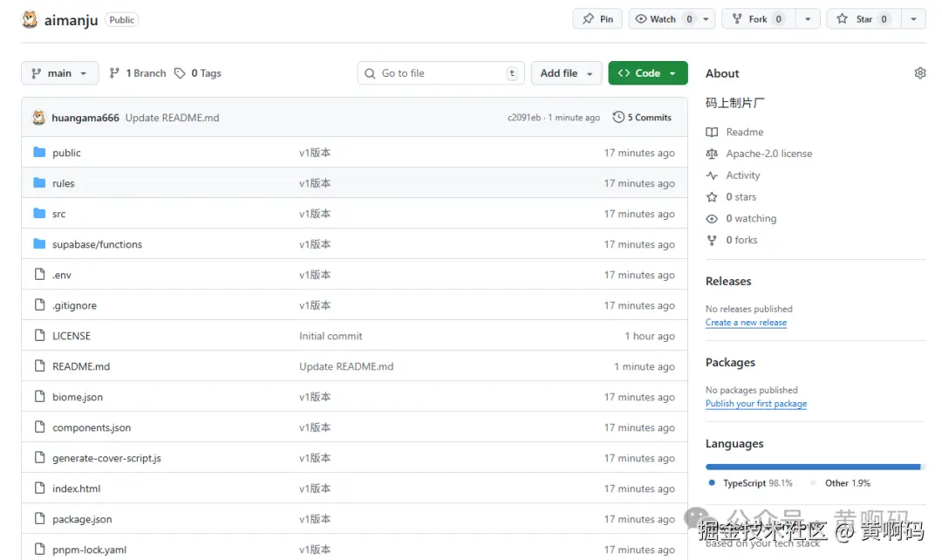Open the pnpm-lock.yaml file

(90, 550)
